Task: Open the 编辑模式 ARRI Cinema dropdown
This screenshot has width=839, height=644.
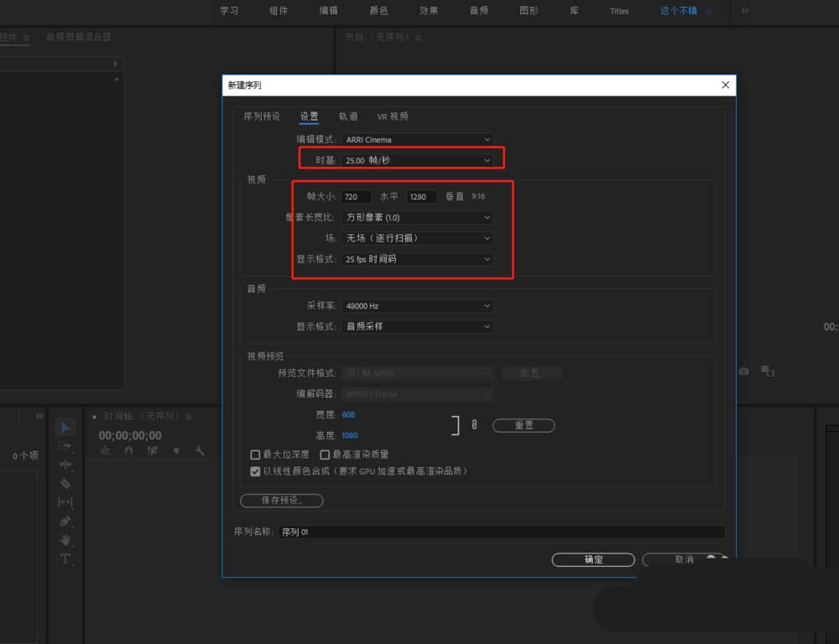Action: [417, 139]
